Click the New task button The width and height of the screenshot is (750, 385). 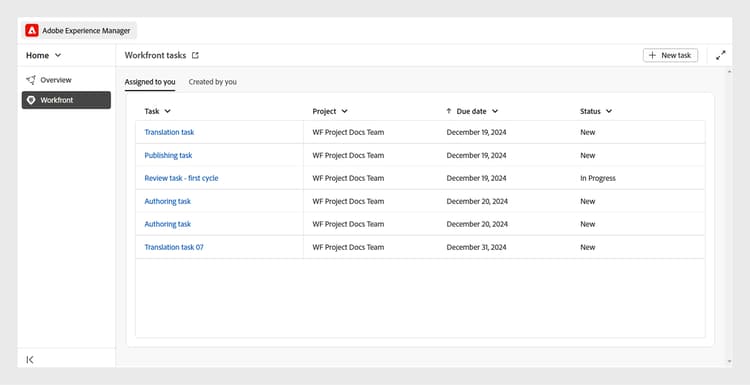point(670,55)
